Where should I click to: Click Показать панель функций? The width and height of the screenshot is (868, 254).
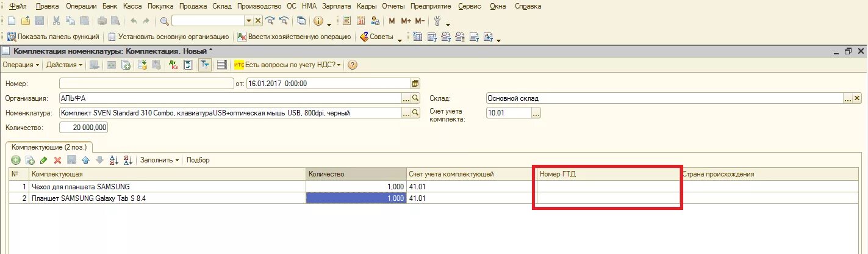coord(53,37)
